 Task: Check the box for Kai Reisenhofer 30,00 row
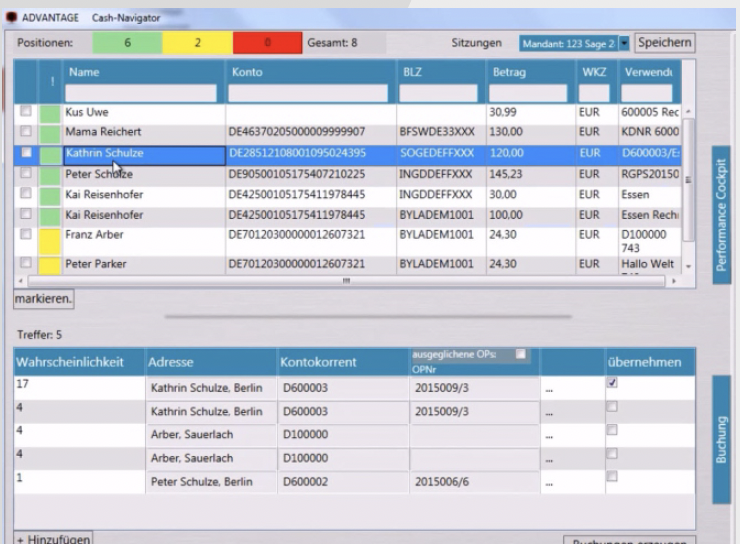pos(26,193)
